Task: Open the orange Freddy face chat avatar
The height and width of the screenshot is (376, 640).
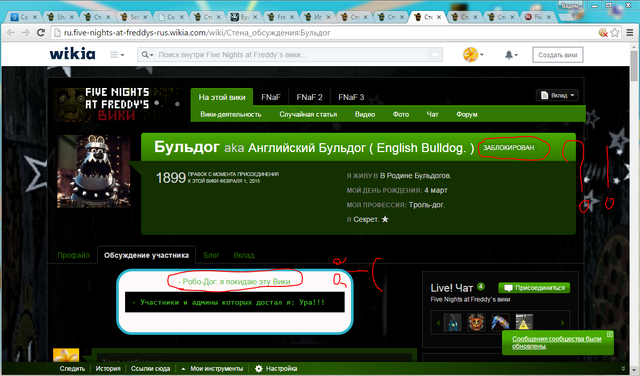Action: point(476,322)
